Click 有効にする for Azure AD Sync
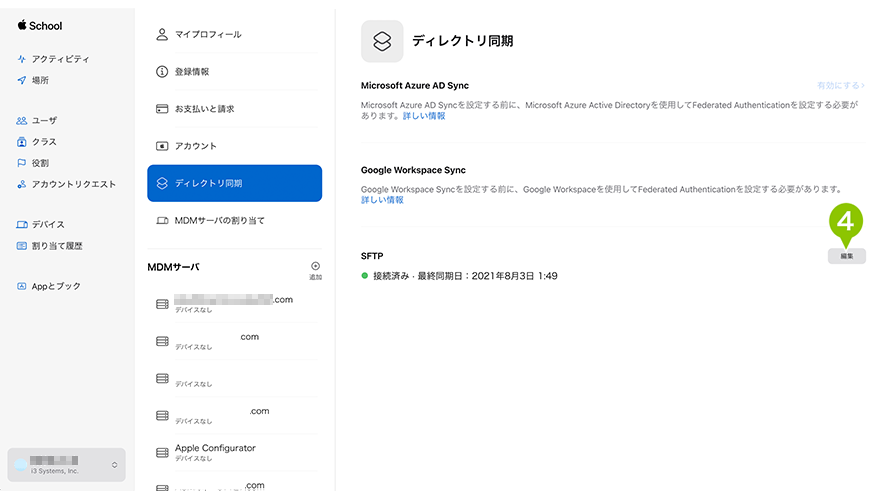Image resolution: width=889 pixels, height=500 pixels. pos(841,86)
